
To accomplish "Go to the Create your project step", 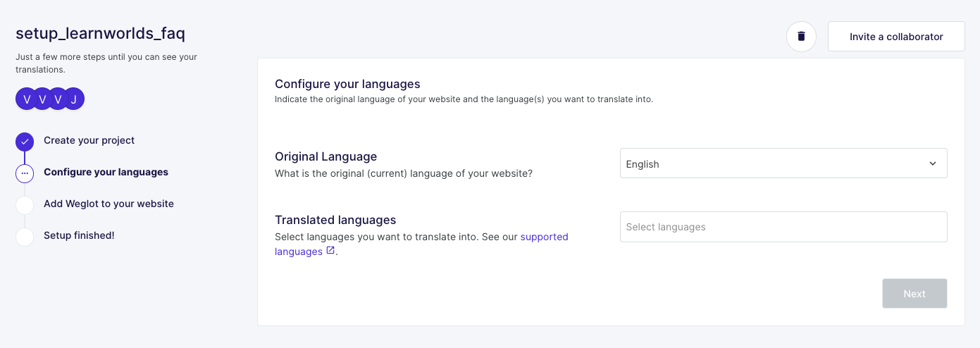I will click(89, 140).
